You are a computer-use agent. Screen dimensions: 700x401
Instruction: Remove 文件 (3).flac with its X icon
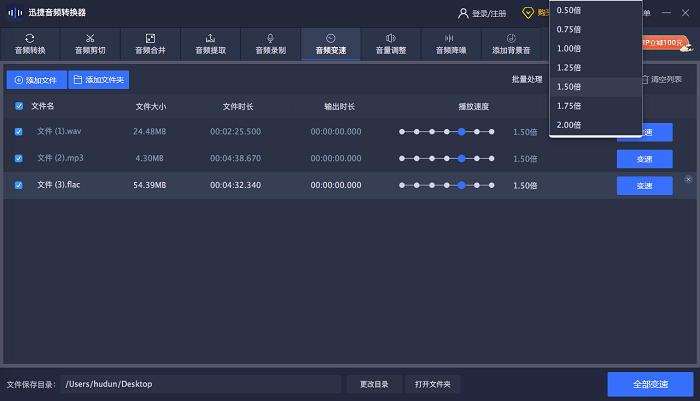point(688,179)
